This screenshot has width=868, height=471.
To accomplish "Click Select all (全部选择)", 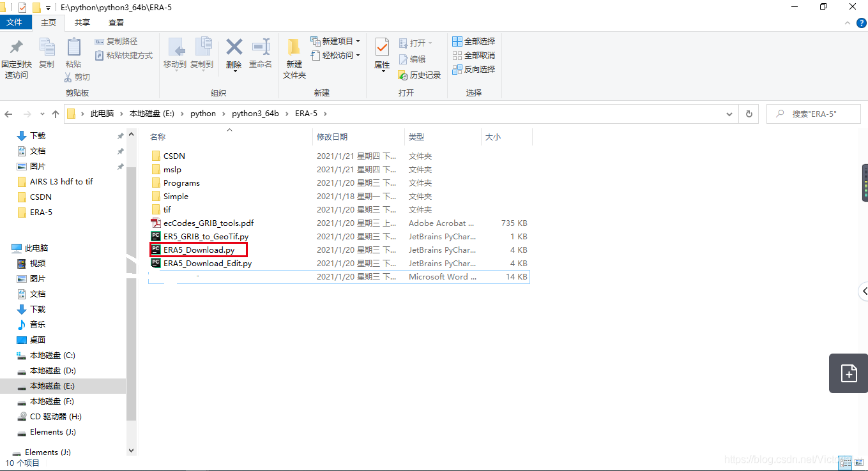I will point(473,41).
